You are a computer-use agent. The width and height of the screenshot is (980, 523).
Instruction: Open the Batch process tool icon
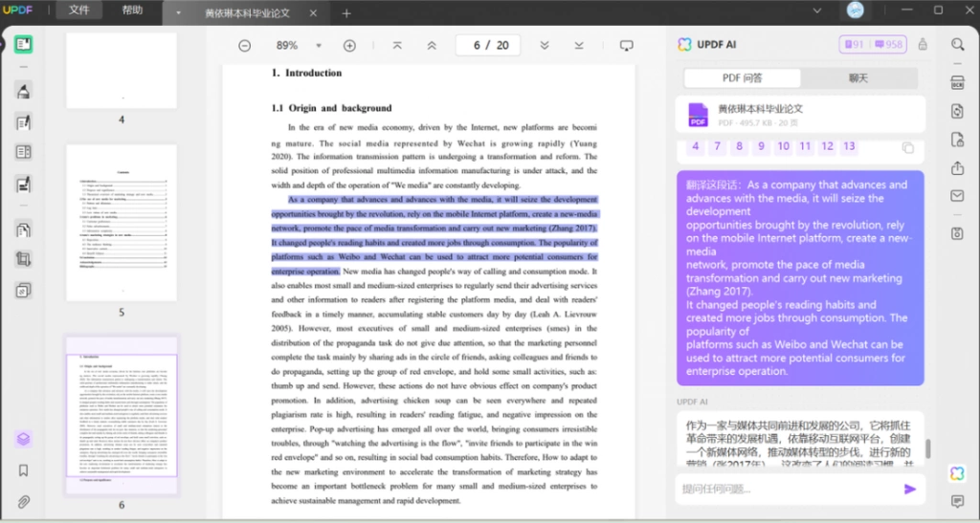[23, 291]
